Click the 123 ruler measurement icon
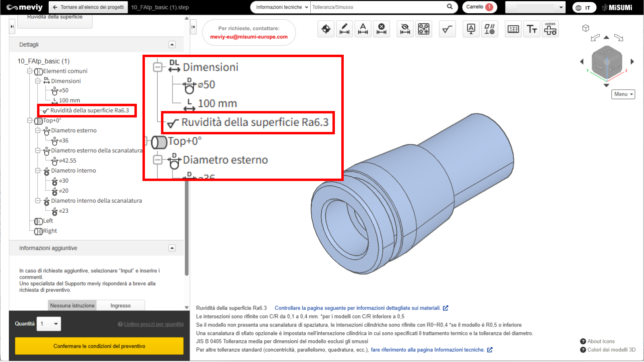This screenshot has height=362, width=644. [513, 29]
